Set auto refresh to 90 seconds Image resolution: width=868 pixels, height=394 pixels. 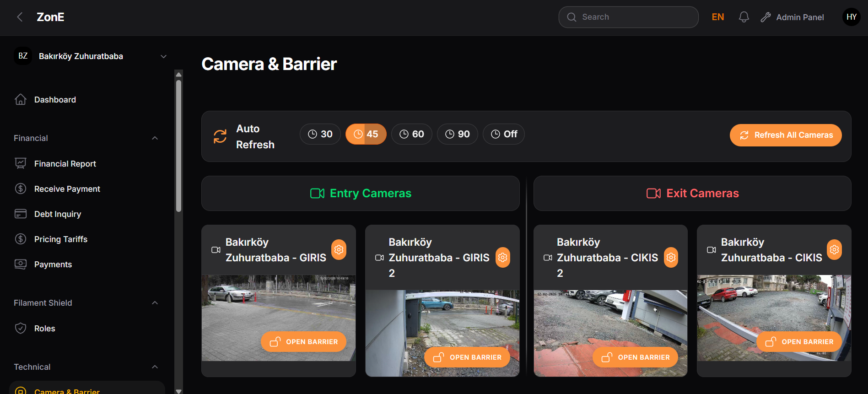click(458, 134)
